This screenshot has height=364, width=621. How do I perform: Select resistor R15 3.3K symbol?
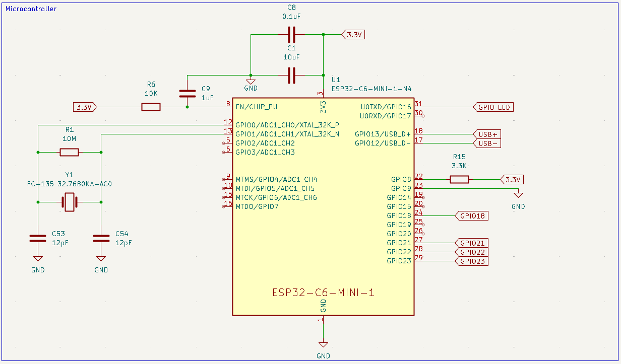pyautogui.click(x=459, y=179)
